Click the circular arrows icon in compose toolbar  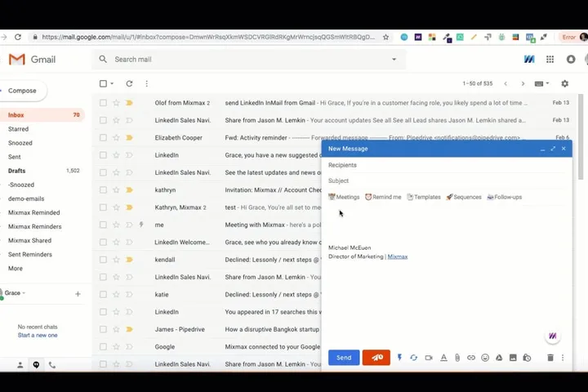[x=413, y=358]
